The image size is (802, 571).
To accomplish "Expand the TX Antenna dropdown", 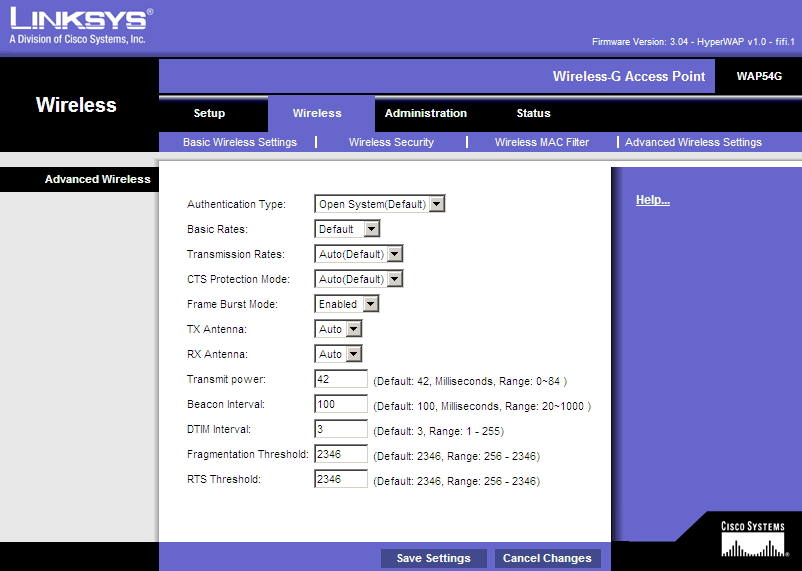I will point(339,329).
